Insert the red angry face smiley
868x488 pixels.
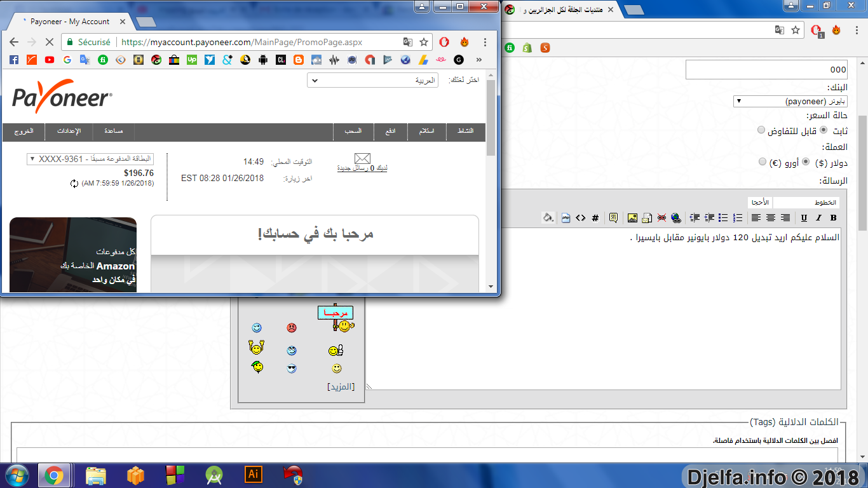tap(291, 328)
